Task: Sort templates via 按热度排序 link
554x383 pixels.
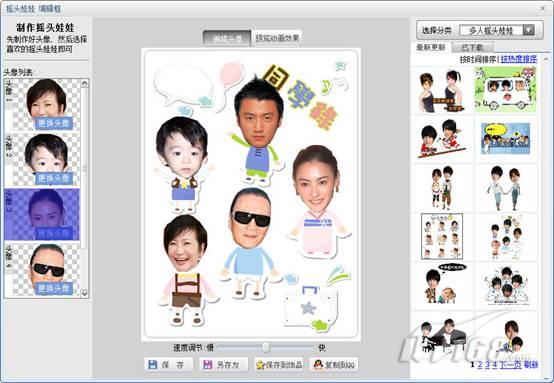Action: pyautogui.click(x=519, y=59)
